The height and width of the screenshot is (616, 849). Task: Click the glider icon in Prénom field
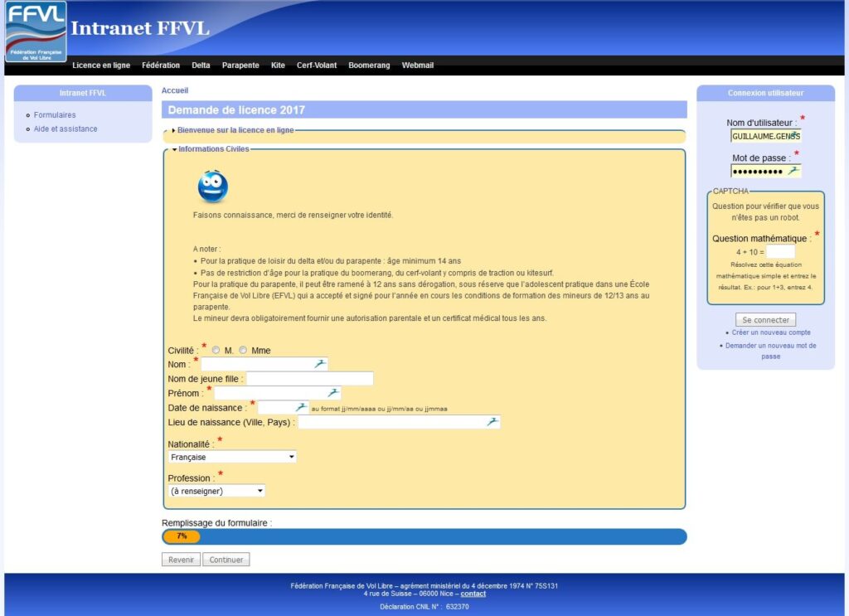point(332,393)
